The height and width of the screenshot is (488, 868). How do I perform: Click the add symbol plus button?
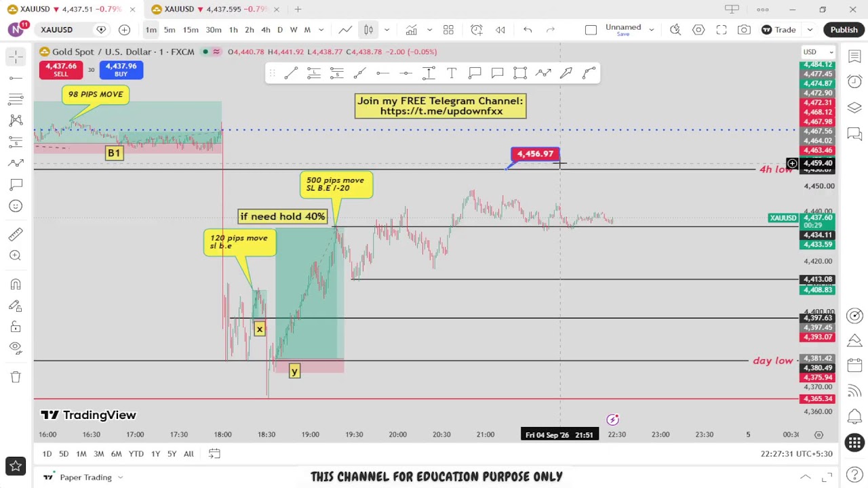[x=124, y=30]
